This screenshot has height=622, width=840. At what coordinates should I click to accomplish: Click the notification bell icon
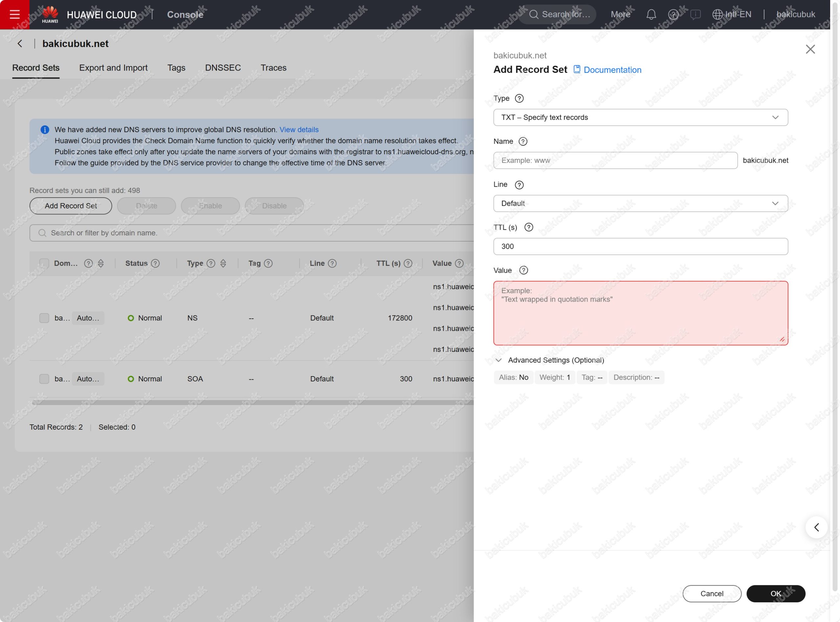point(651,14)
